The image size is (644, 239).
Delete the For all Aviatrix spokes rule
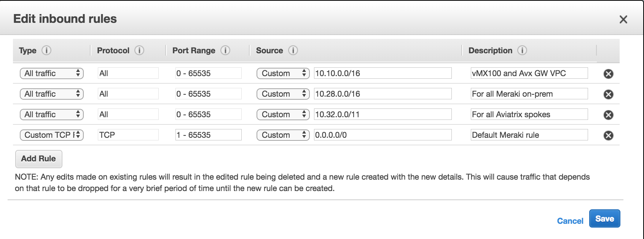[608, 115]
